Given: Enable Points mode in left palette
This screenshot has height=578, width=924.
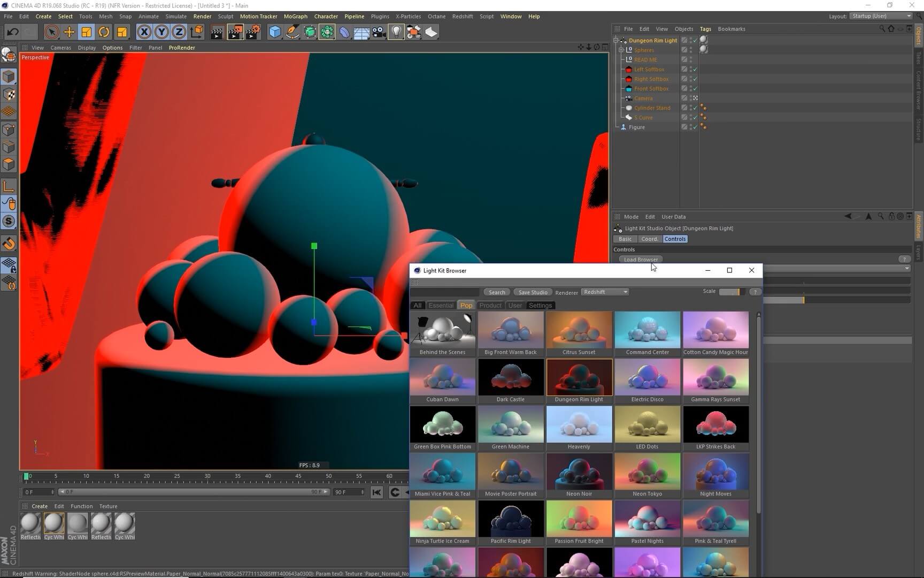Looking at the screenshot, I should (x=9, y=130).
